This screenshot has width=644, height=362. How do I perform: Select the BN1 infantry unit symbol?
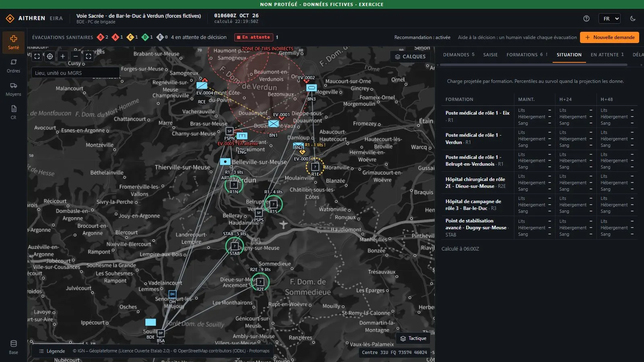pyautogui.click(x=273, y=124)
